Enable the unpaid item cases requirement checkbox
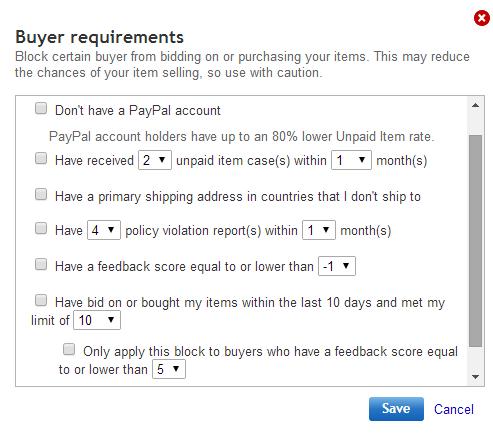 tap(41, 158)
